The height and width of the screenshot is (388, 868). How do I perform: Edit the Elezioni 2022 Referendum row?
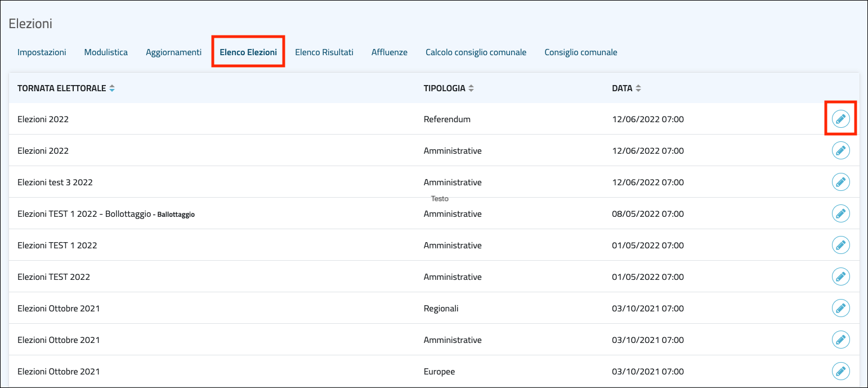click(840, 119)
